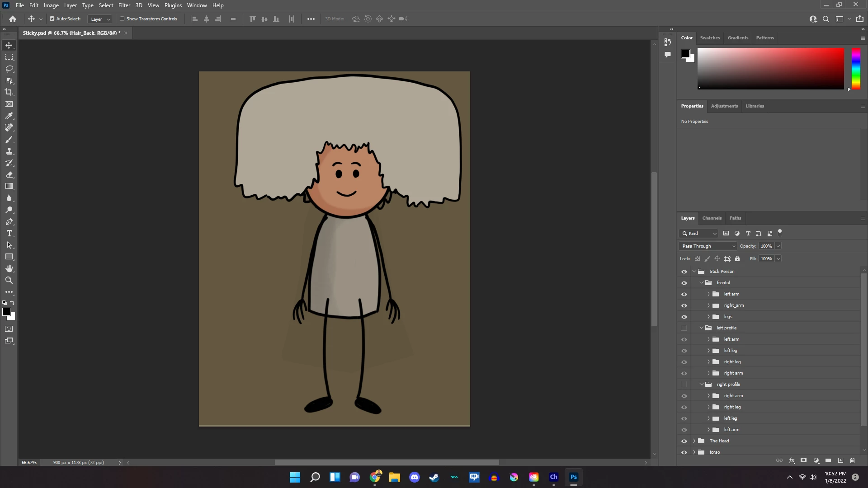868x488 pixels.
Task: Enable Show Transform Controls checkbox
Action: [x=122, y=19]
